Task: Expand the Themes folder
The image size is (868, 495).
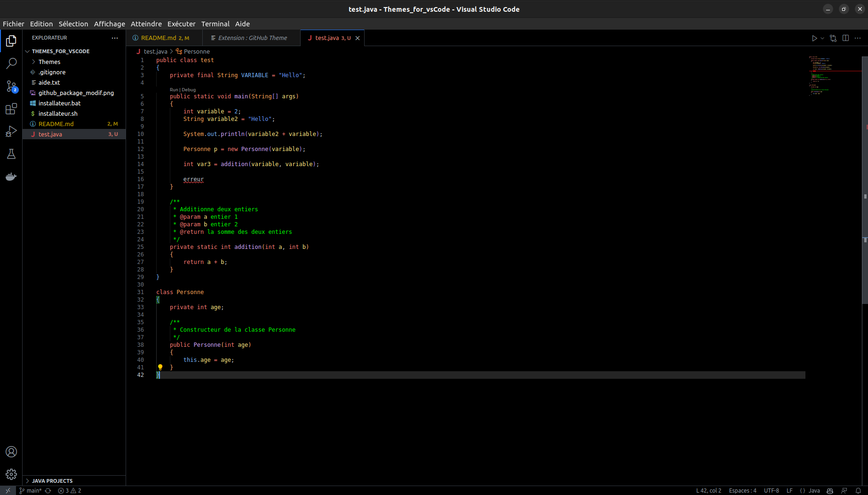Action: pos(49,62)
